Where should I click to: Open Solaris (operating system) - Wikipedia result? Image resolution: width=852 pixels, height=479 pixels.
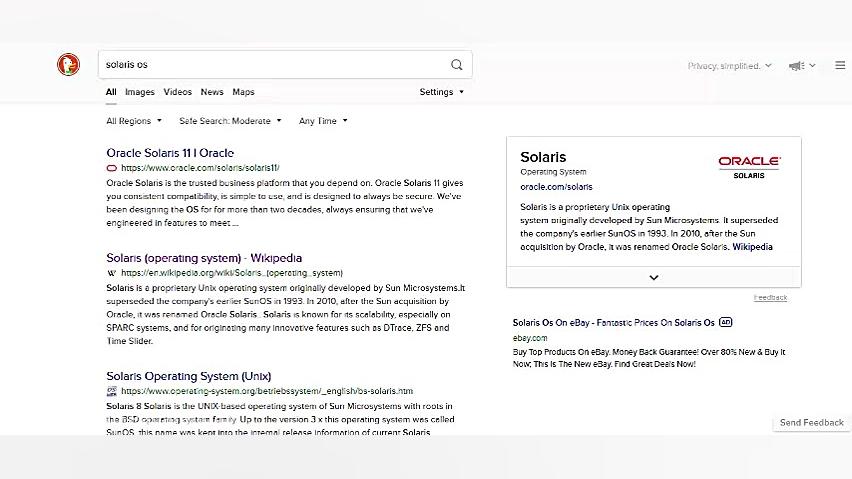click(x=204, y=258)
